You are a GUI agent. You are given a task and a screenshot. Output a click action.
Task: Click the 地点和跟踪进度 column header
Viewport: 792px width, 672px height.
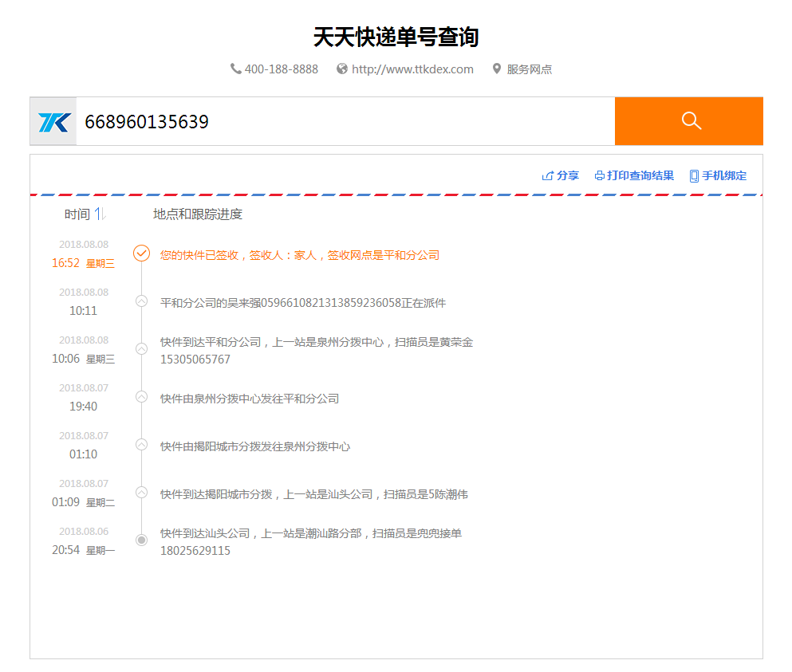click(x=198, y=214)
